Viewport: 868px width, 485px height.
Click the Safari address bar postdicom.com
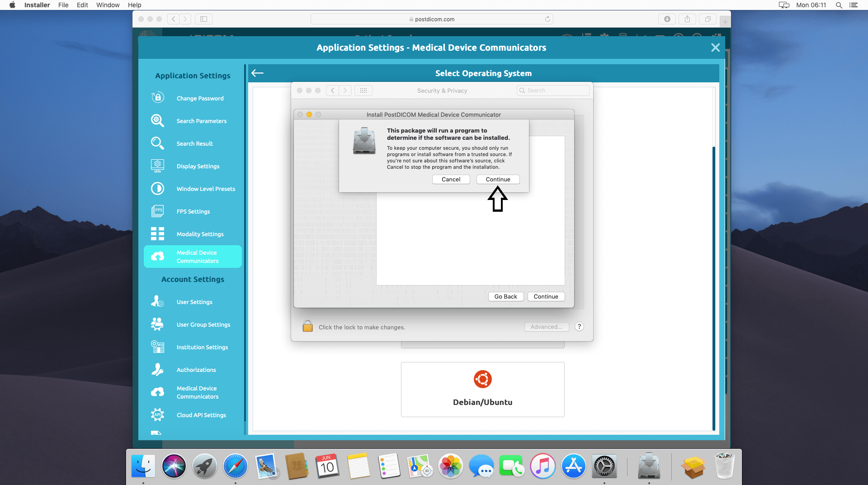coord(432,19)
